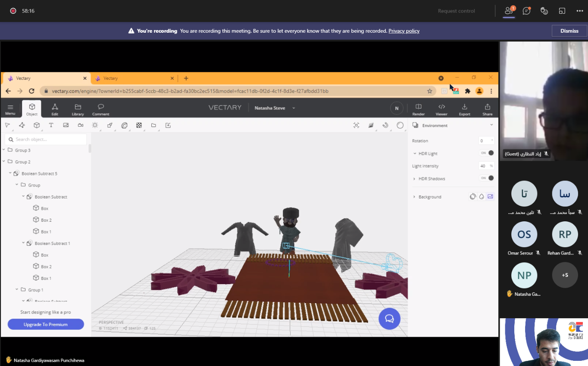Open the Vectary hamburger Menu
Screen dimensions: 588x366
10,109
